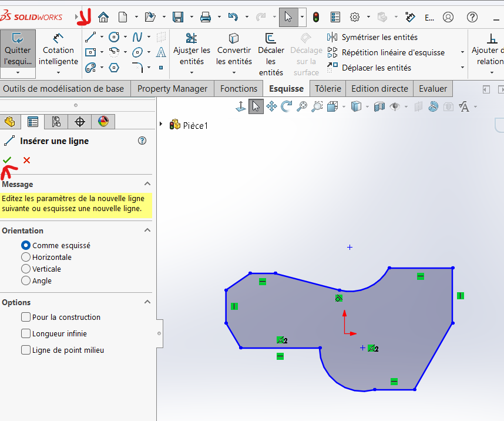Select 'Comme esquissé' orientation
Image resolution: width=504 pixels, height=421 pixels.
[26, 245]
